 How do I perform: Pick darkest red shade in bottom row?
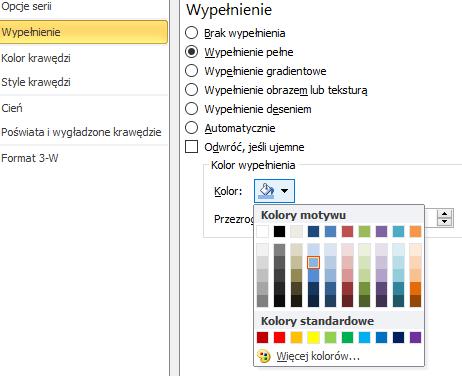tap(348, 301)
